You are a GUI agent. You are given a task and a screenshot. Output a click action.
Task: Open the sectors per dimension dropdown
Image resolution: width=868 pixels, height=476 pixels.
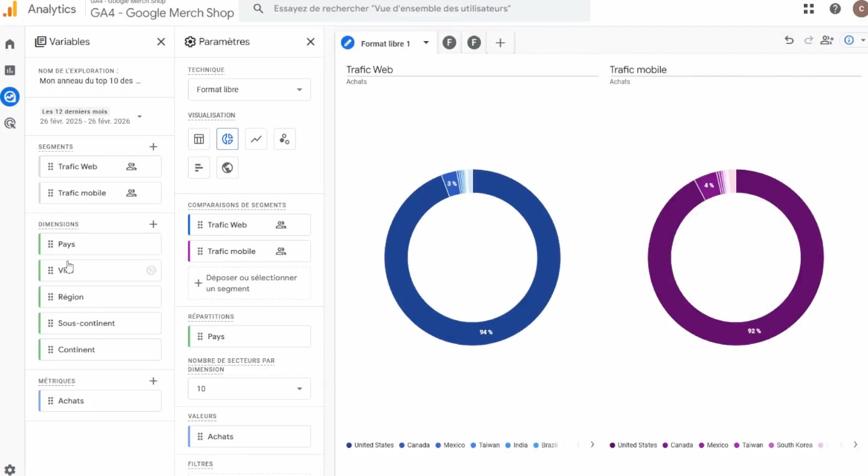pyautogui.click(x=250, y=389)
